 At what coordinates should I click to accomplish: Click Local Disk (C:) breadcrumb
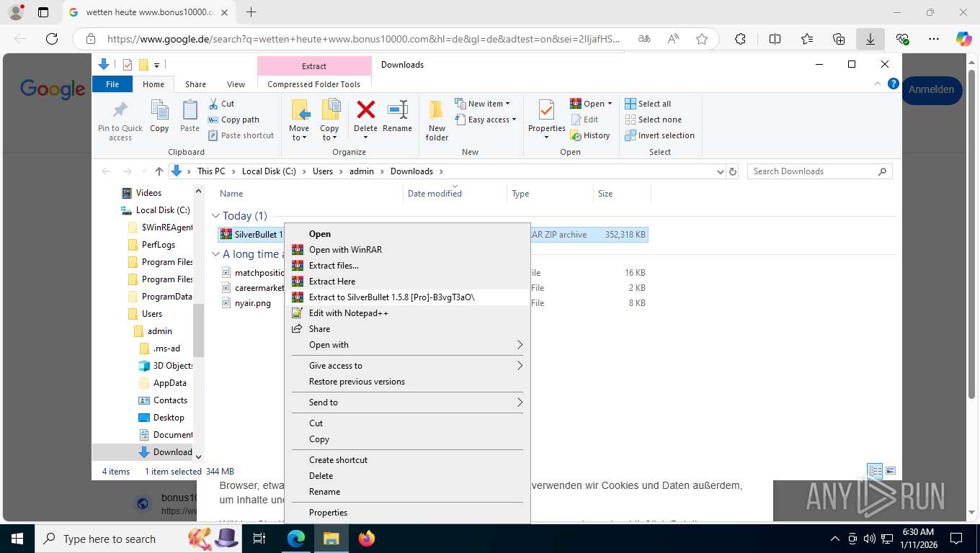click(x=269, y=171)
